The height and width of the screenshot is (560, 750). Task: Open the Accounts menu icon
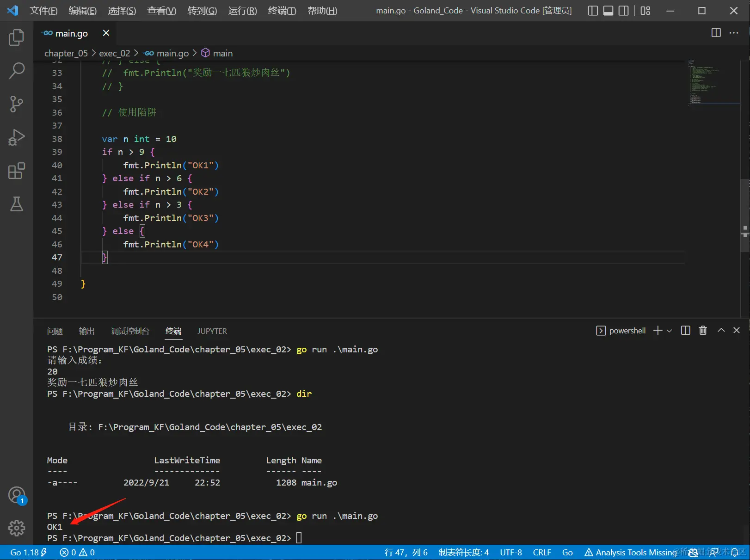tap(17, 495)
